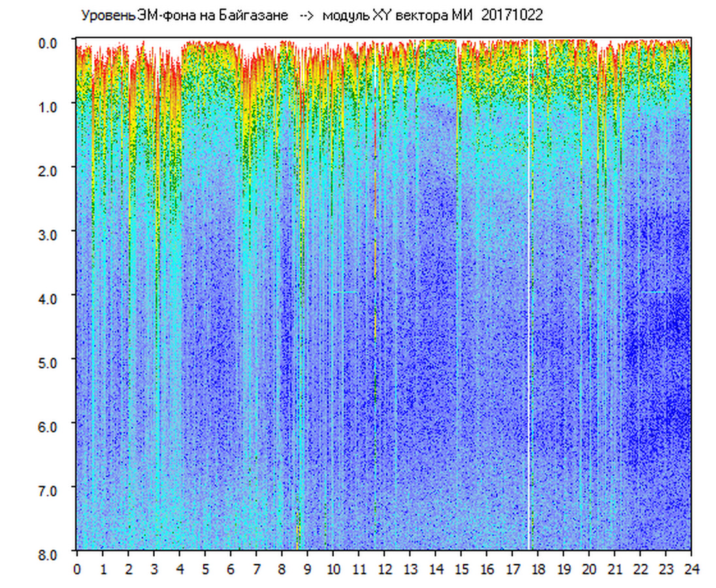
Task: Click the x-axis hour label 18
Action: coord(538,569)
